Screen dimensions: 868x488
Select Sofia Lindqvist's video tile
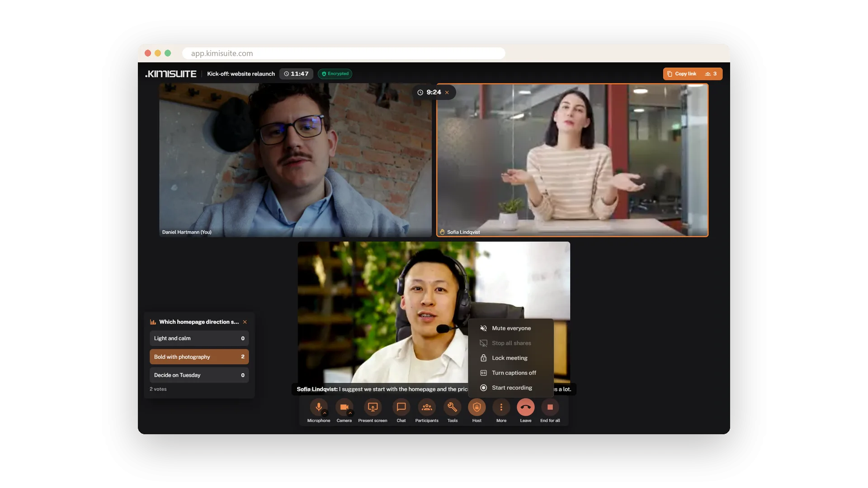(572, 160)
